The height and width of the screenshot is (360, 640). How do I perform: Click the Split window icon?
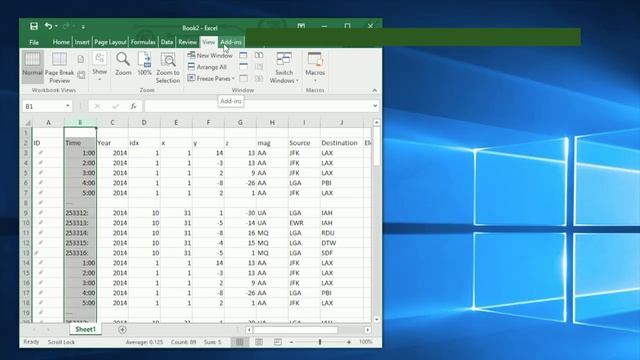pos(243,55)
